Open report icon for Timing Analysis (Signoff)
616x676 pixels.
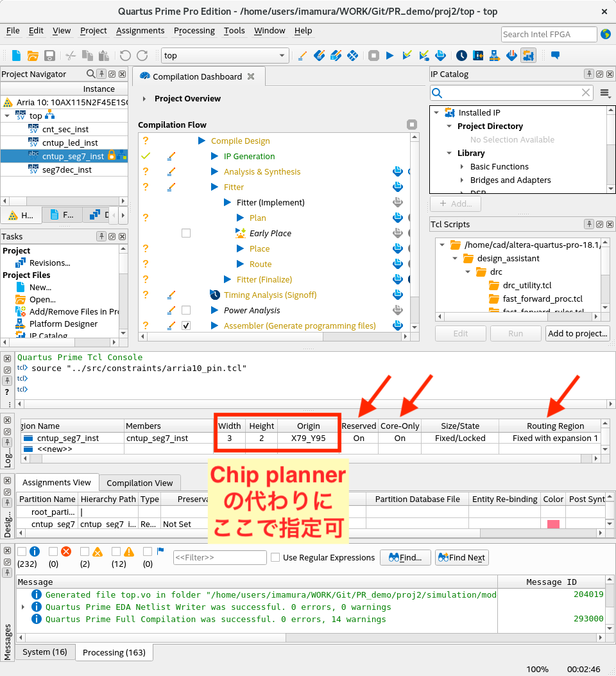click(x=398, y=295)
